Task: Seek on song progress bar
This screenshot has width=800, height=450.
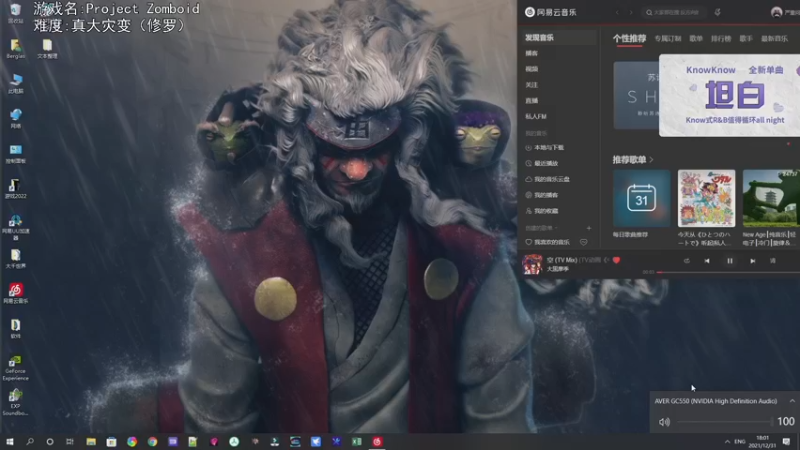Action: (x=728, y=272)
